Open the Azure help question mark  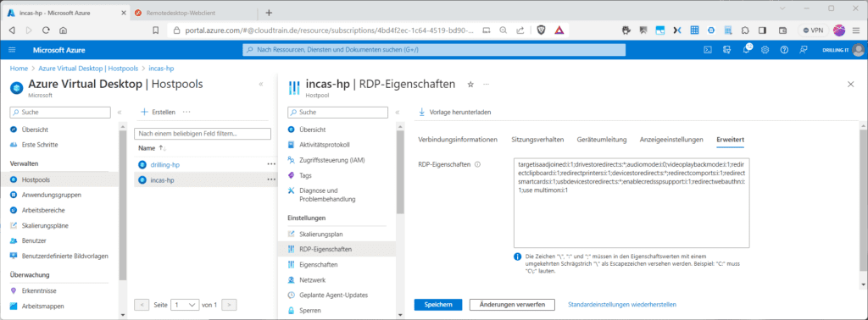784,50
